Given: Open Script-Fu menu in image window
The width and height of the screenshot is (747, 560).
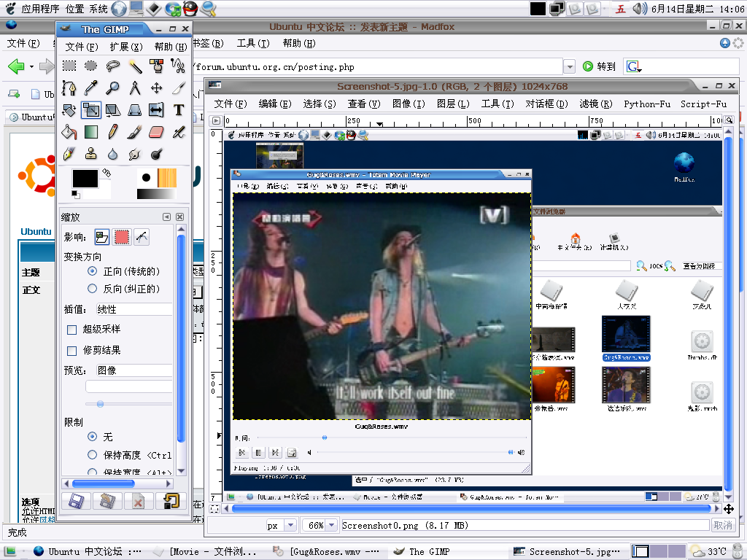Looking at the screenshot, I should pyautogui.click(x=704, y=104).
